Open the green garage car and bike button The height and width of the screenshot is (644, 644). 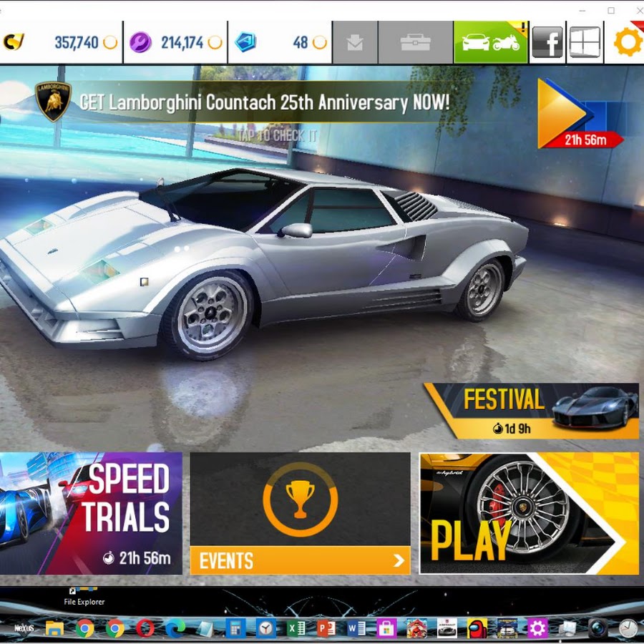click(x=491, y=42)
